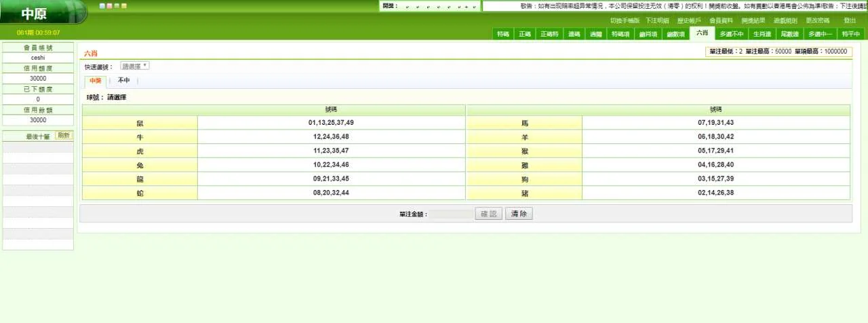Open the 尾數連 betting tab
This screenshot has height=323, width=868.
(789, 34)
